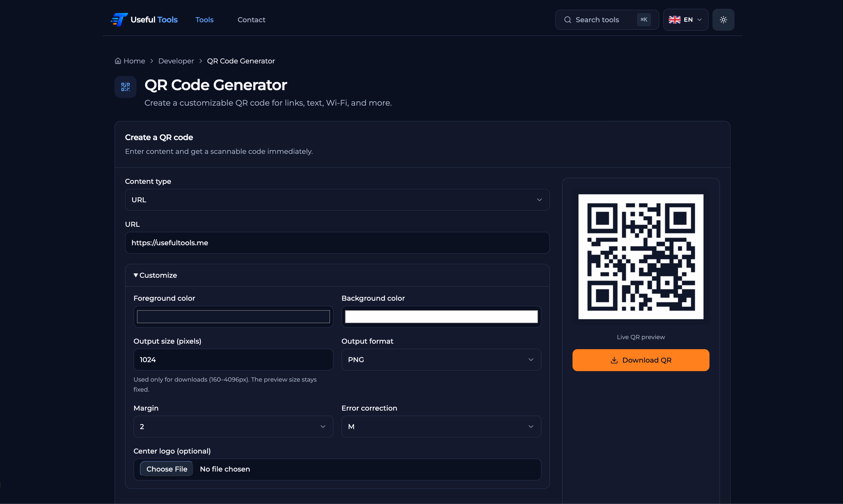Click the 'Live QR preview' caption
843x504 pixels.
641,337
